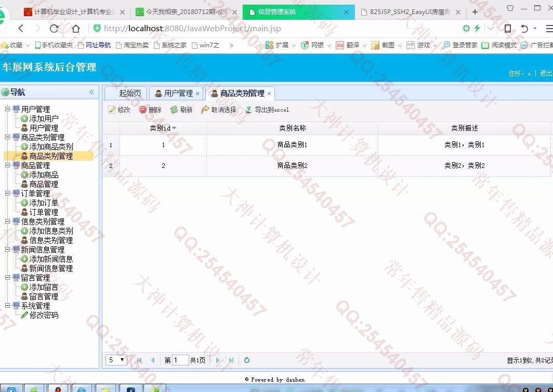This screenshot has height=392, width=553.
Task: Collapse the 留言管理 parent folder
Action: coord(7,277)
